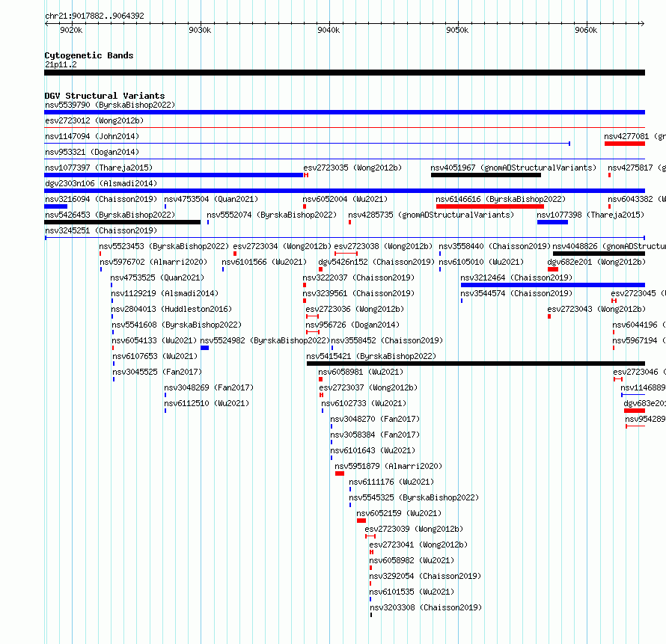Screen dimensions: 666x644
Task: Click esv2723035 (Wong2012b) label
Action: tap(352, 168)
